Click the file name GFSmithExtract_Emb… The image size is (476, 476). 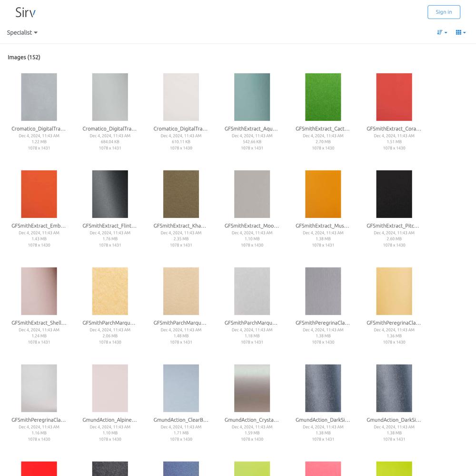pyautogui.click(x=39, y=226)
